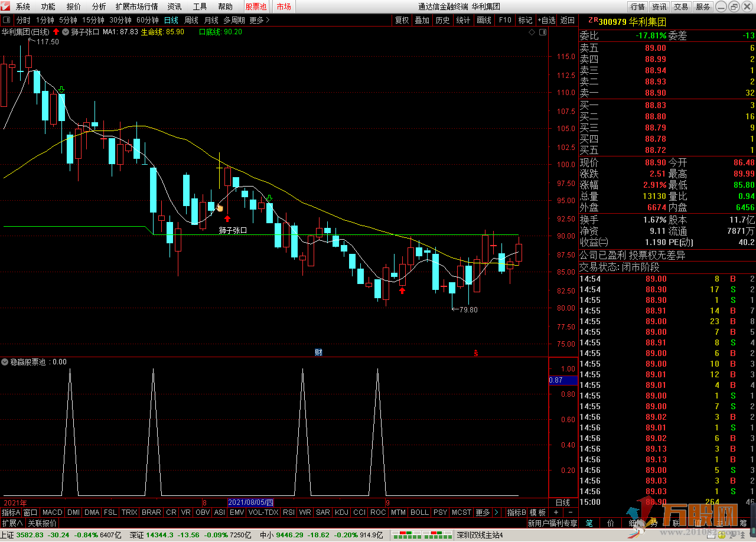Click the red up arrow beside 华利集团(日线)
Screen dimensions: 756x542
tap(56, 32)
